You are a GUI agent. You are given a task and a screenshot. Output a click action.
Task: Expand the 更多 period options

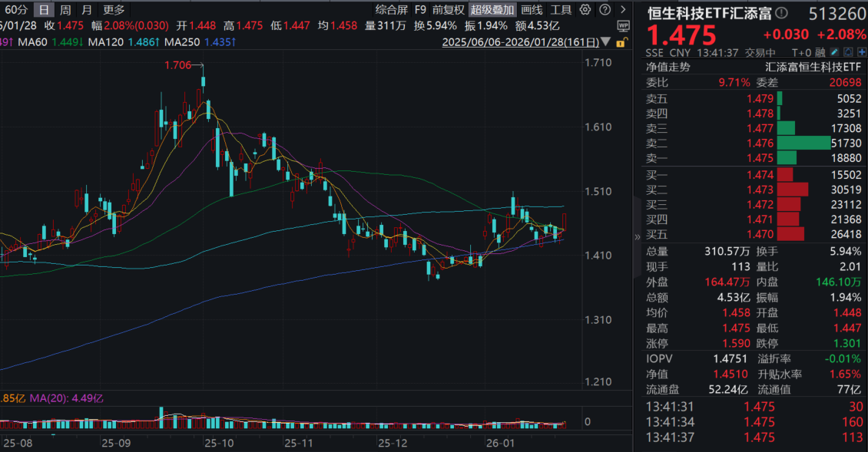pyautogui.click(x=113, y=10)
